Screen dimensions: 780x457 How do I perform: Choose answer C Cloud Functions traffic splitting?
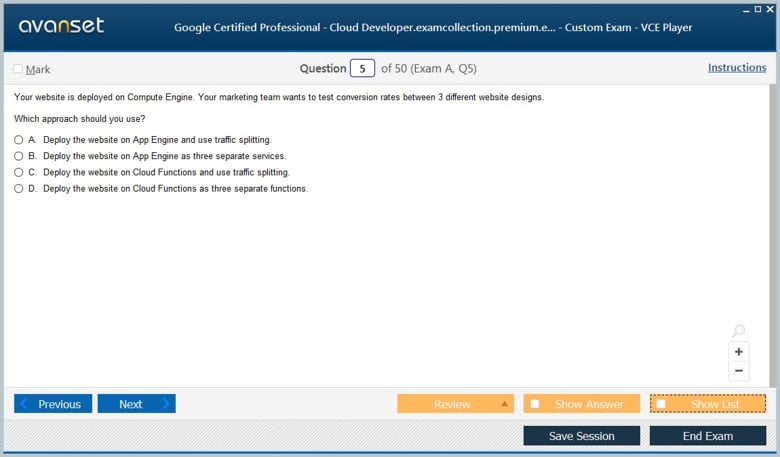19,172
